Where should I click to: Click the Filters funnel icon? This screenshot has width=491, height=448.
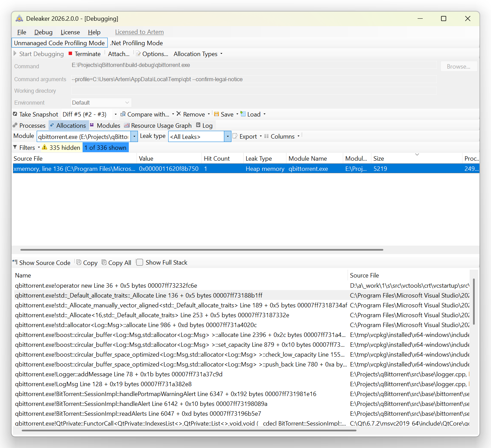(x=15, y=147)
